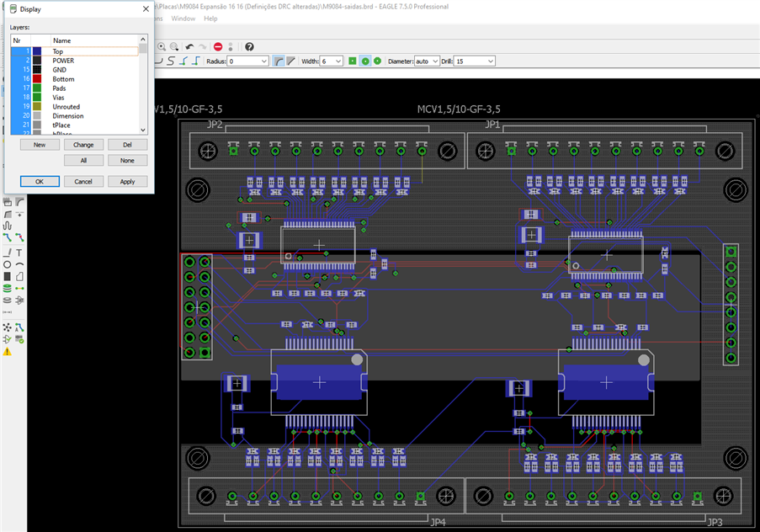
Task: Click the Route trace tool
Action: (x=8, y=239)
